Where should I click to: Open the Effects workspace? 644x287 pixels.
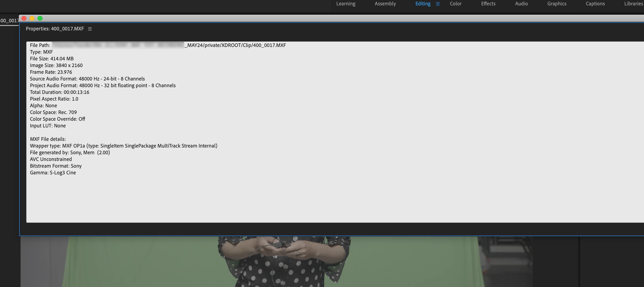coord(488,4)
